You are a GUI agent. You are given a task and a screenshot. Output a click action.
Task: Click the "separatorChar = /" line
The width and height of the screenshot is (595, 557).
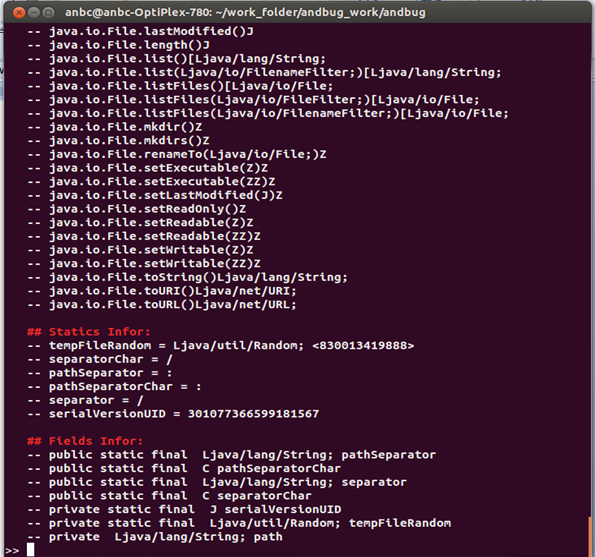tap(100, 359)
